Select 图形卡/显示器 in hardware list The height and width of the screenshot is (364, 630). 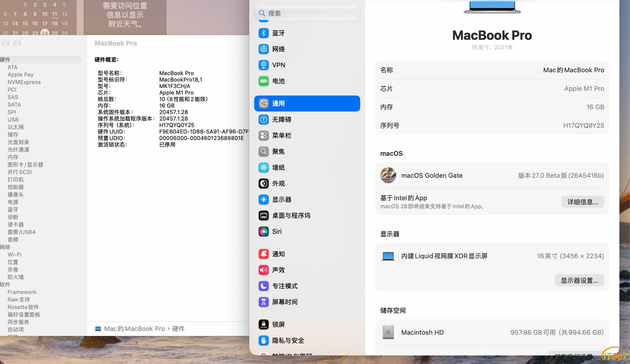point(25,164)
